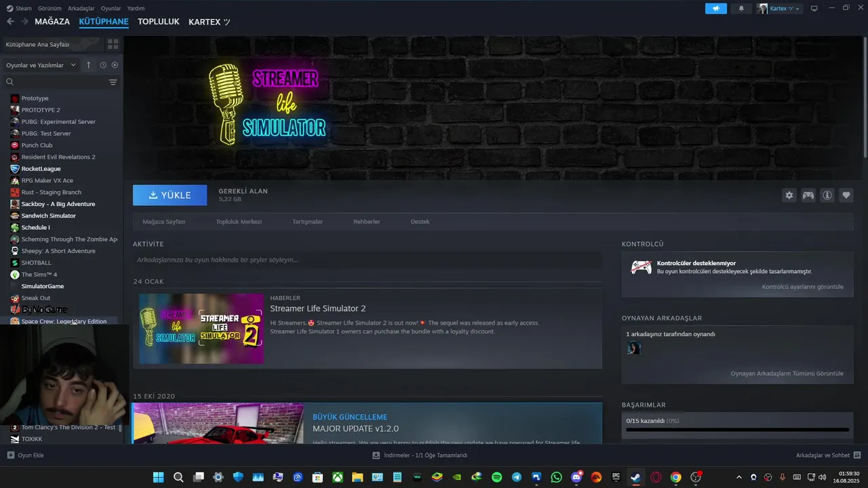Click the achievements progress bar

coord(737,429)
